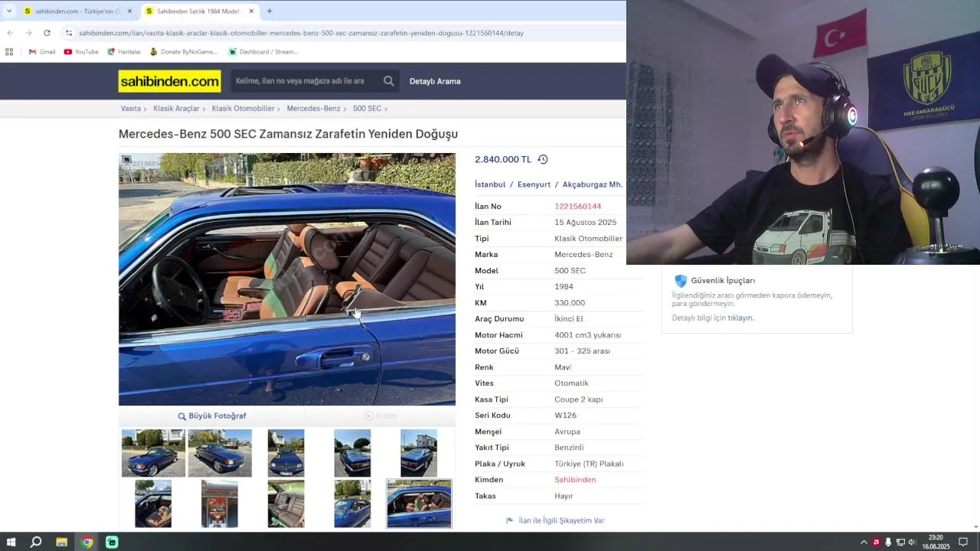Open a new browser tab with plus button

(x=269, y=11)
